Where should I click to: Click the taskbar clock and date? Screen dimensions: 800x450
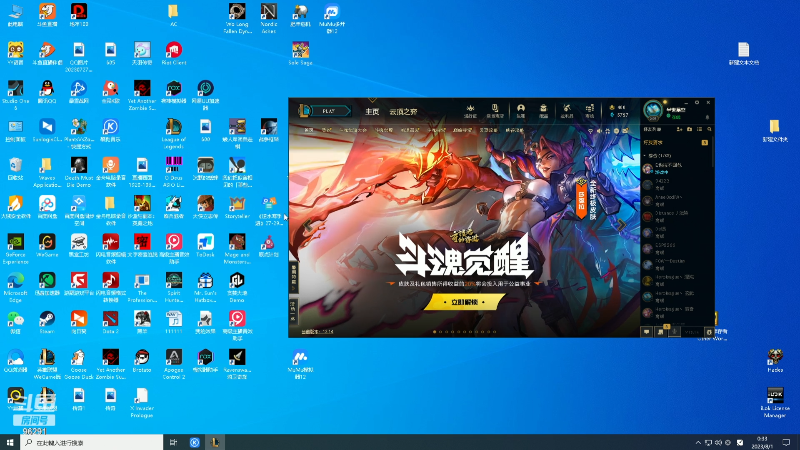[762, 442]
